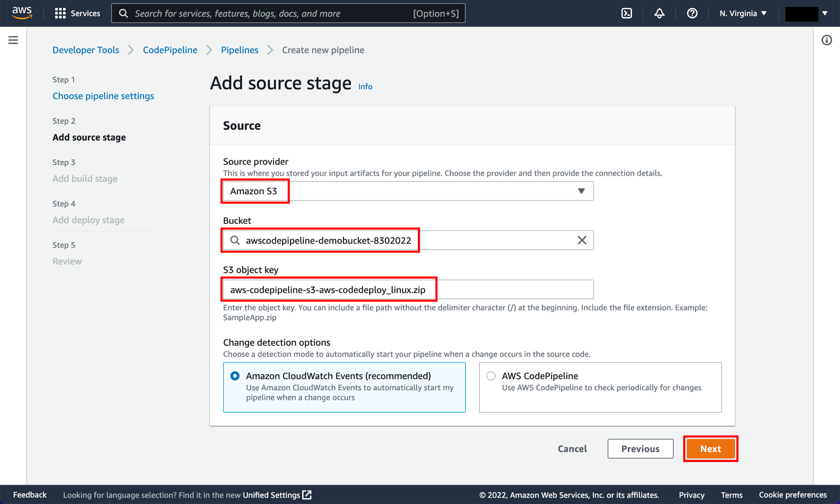This screenshot has width=840, height=504.
Task: Click the 'Add deploy stage' step text
Action: (x=89, y=220)
